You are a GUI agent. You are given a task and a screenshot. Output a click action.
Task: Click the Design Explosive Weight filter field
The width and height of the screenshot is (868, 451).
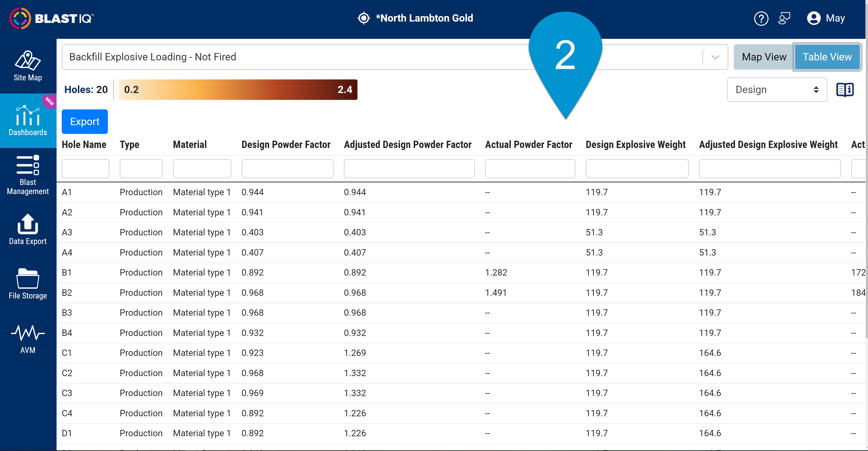click(x=637, y=168)
